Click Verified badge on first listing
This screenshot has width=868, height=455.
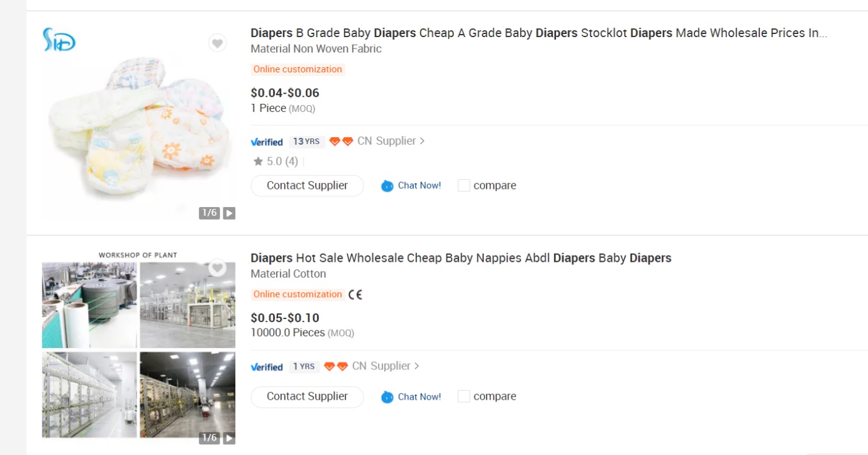[267, 142]
